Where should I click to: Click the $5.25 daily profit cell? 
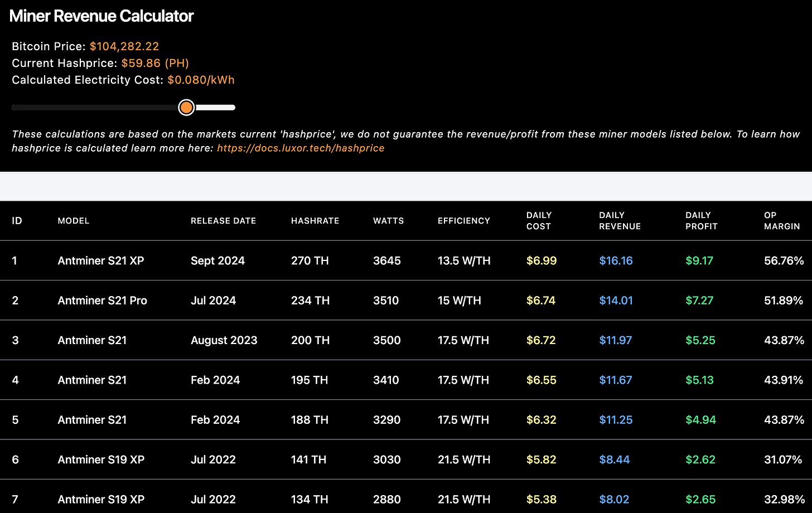click(700, 340)
